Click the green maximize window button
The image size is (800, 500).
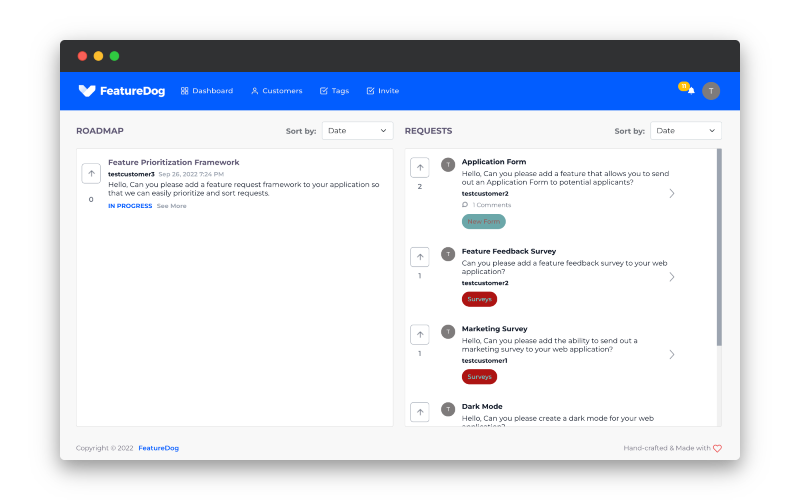point(114,56)
